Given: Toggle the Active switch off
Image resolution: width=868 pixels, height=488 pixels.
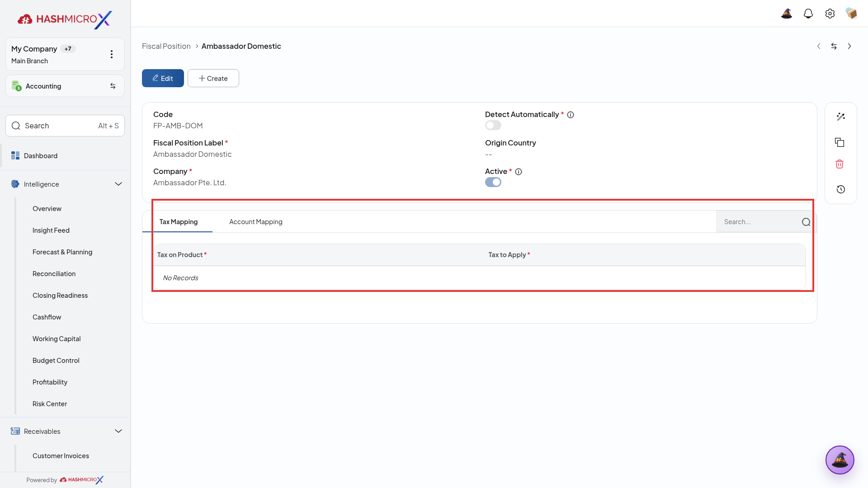Looking at the screenshot, I should coord(493,182).
